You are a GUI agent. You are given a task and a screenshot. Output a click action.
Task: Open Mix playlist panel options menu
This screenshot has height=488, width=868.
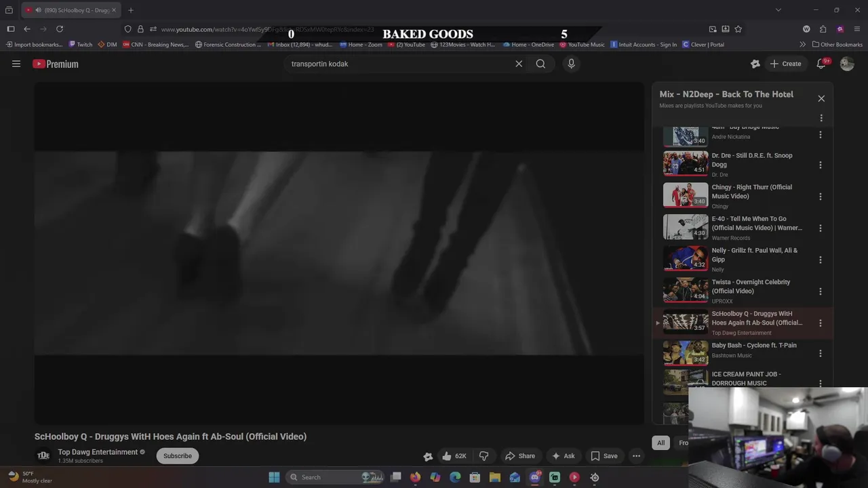[821, 118]
